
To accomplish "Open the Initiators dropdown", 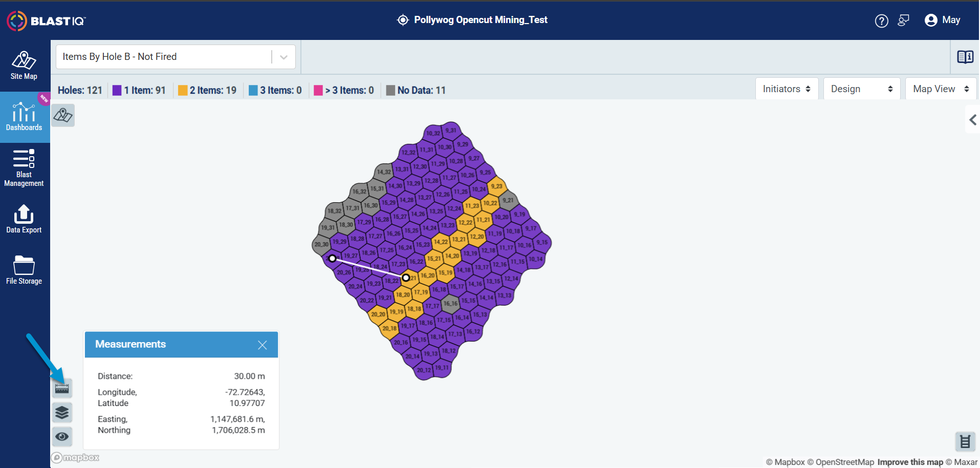I will (x=787, y=89).
